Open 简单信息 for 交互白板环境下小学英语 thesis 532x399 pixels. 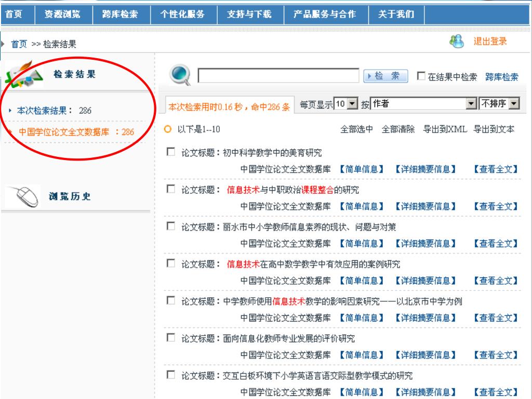(x=362, y=392)
